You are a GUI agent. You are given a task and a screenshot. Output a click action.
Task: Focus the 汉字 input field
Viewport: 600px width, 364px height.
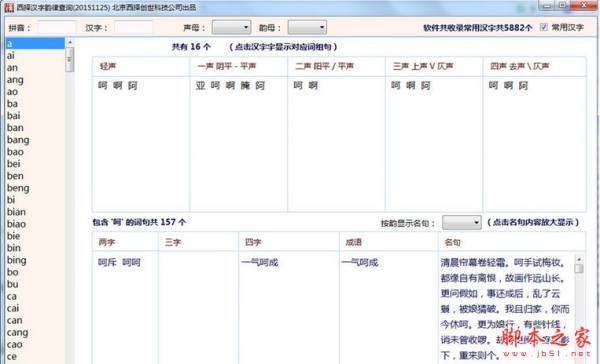point(134,28)
